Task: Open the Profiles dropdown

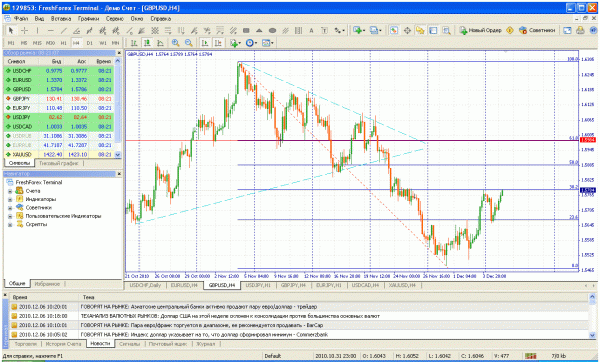Action: click(x=375, y=30)
